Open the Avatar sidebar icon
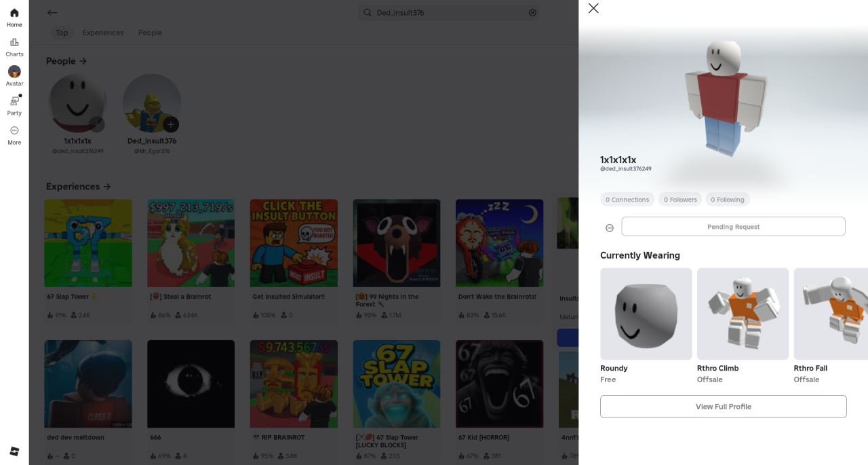 (x=14, y=75)
